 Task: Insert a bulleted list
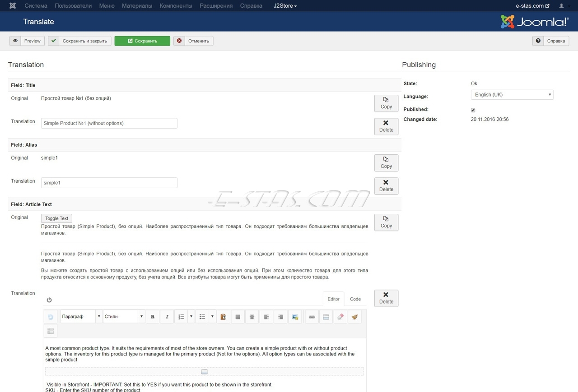click(202, 317)
